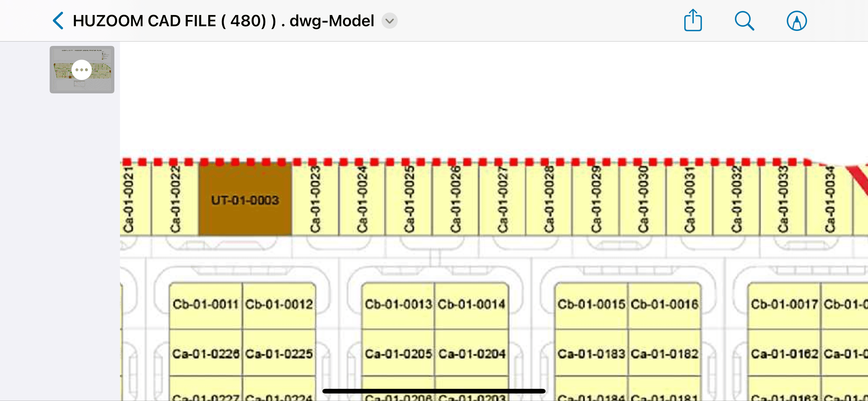Select plot label Ca-01-0023
Screen dimensions: 868x401
click(315, 200)
